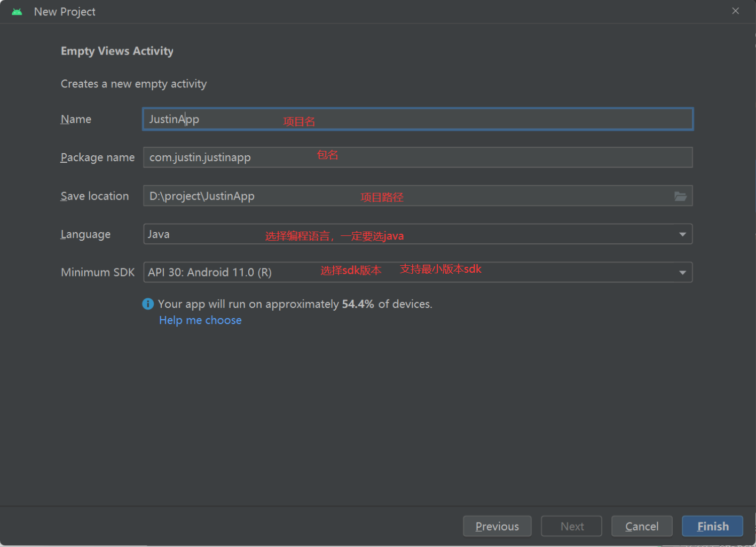
Task: Cancel the new project wizard
Action: pyautogui.click(x=642, y=526)
